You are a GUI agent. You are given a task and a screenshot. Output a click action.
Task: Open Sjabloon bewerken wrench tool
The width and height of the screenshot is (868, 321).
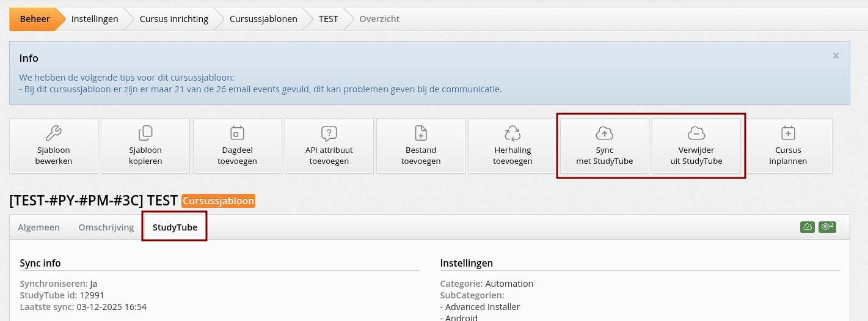pos(54,133)
